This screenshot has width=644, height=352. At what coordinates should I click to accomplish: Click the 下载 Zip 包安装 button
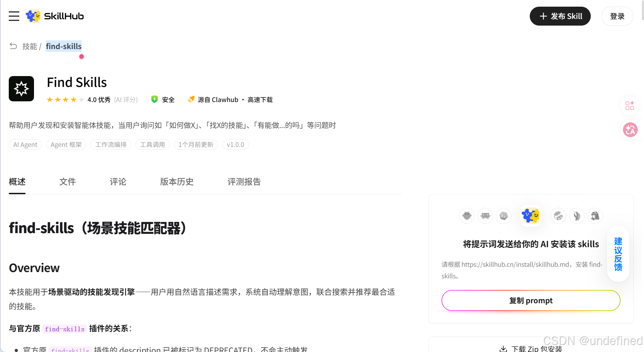(x=531, y=348)
